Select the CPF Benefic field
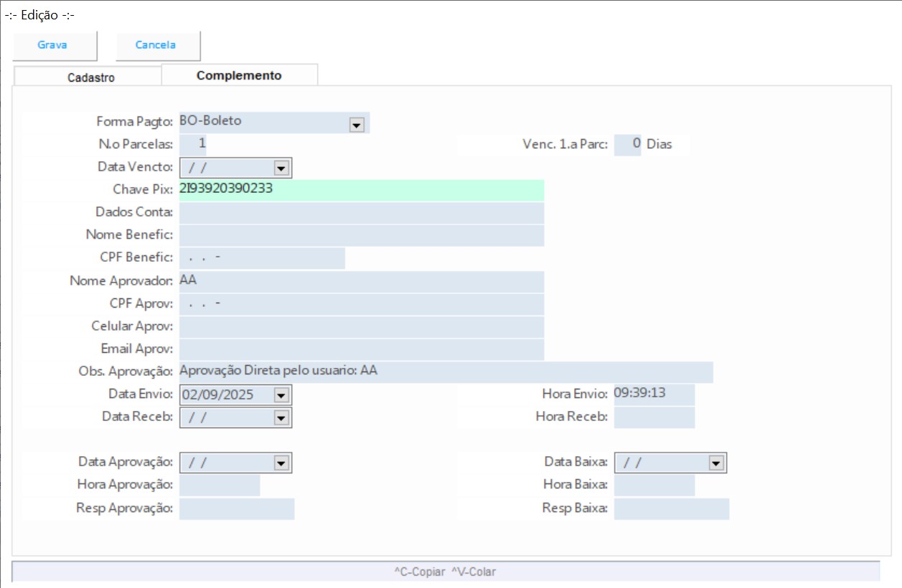Screen dimensions: 902x588 point(262,258)
